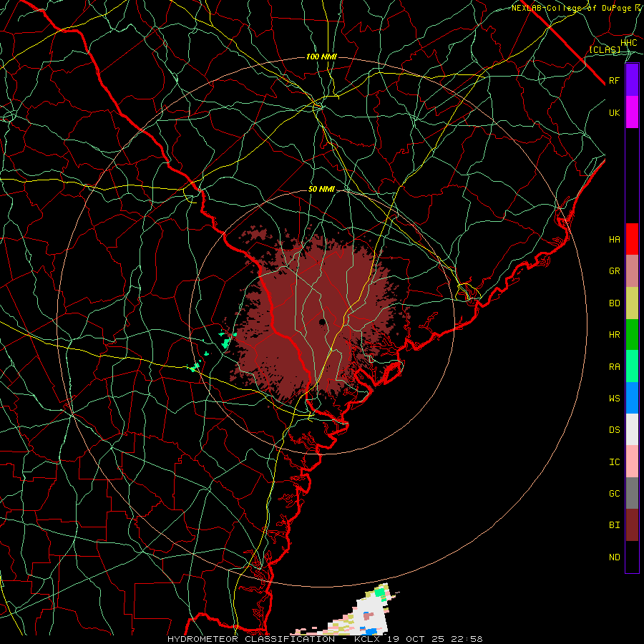The image size is (644, 644).
Task: Click the HR legend label
Action: click(614, 335)
